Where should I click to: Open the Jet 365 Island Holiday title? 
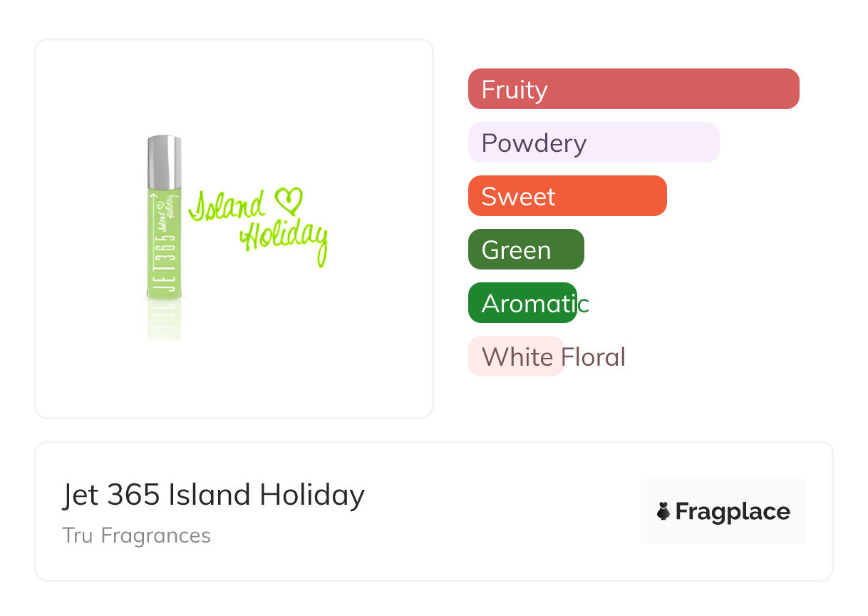click(213, 495)
